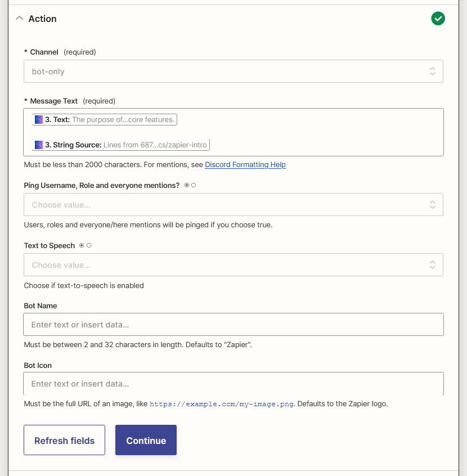Collapse the Action section chevron
This screenshot has width=467, height=476.
(20, 19)
